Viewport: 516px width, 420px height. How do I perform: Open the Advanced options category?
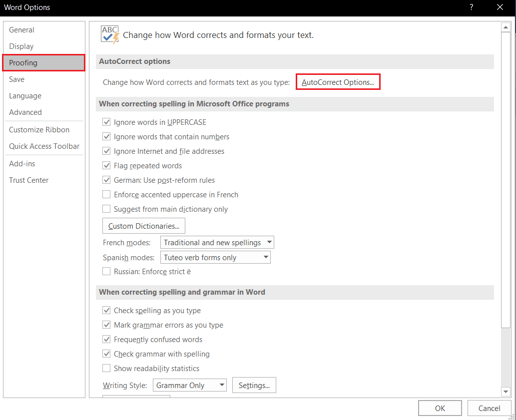click(25, 112)
